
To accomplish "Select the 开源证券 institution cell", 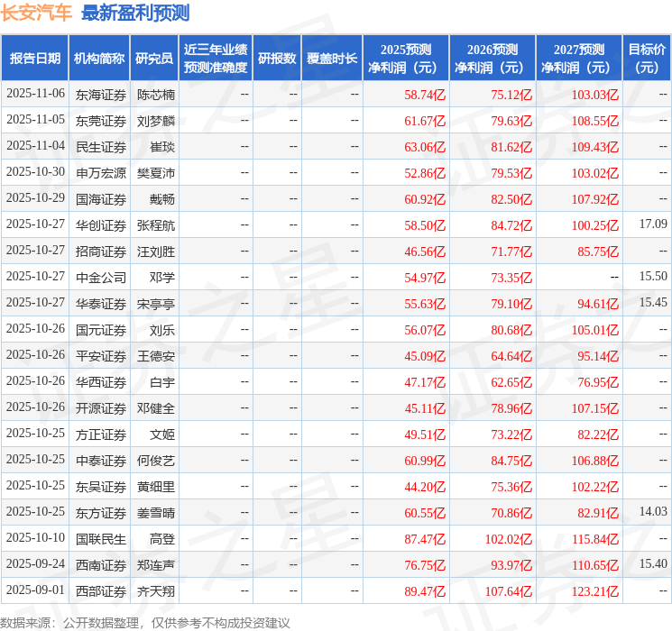I will pos(101,408).
